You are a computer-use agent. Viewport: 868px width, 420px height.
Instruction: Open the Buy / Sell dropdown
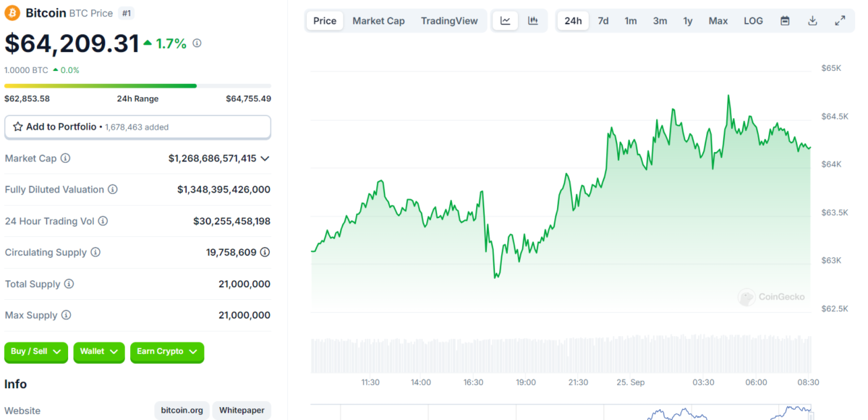pyautogui.click(x=36, y=352)
